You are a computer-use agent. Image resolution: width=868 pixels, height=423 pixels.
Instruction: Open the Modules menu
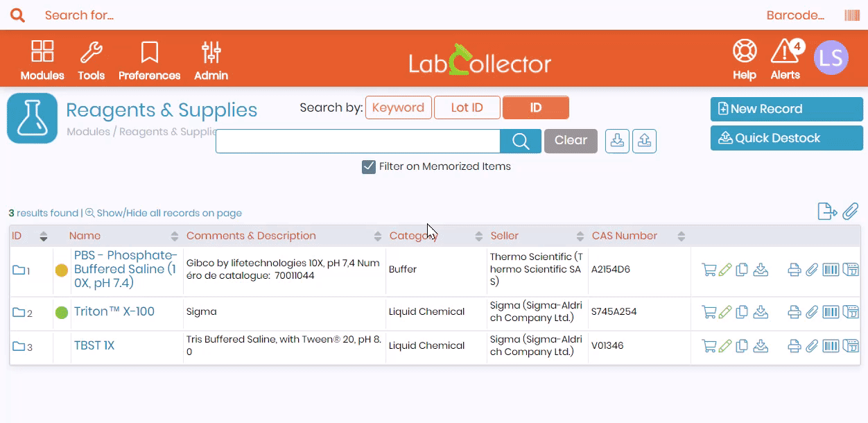[x=42, y=60]
